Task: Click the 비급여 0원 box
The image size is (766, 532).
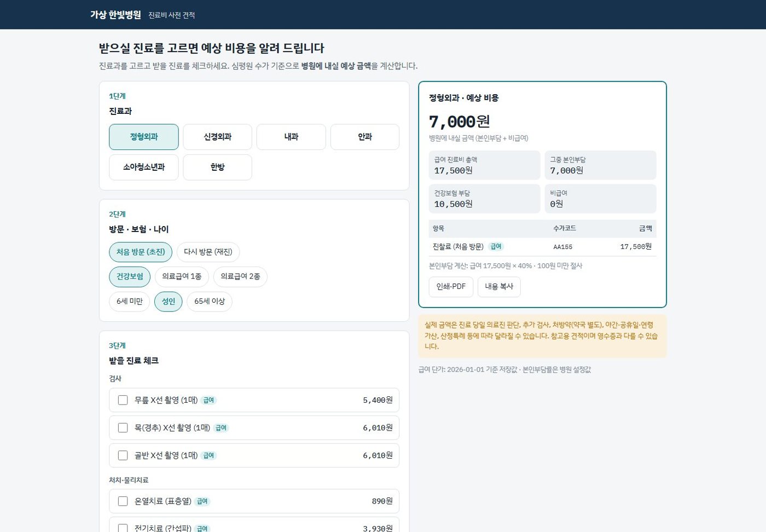Action: (600, 199)
